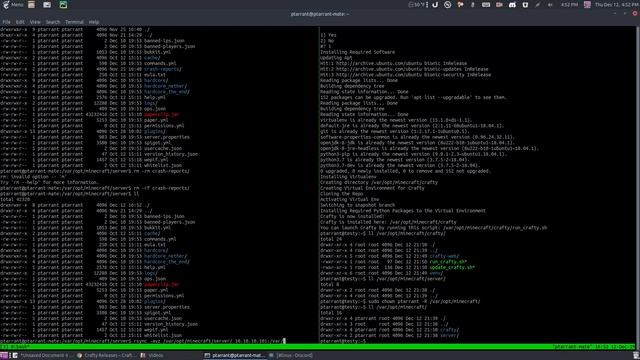Click 'crafty-web/' directory in right pane
This screenshot has width=640, height=360.
tap(444, 256)
